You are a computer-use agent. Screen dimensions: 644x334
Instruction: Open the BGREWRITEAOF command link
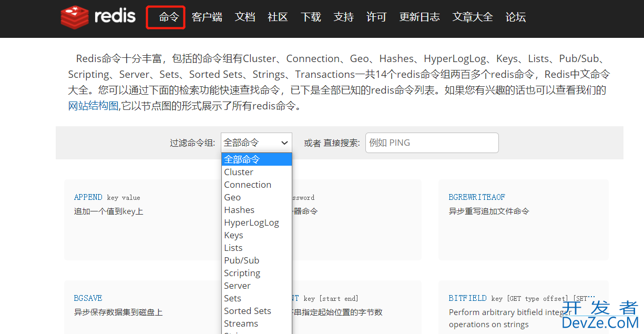[477, 197]
